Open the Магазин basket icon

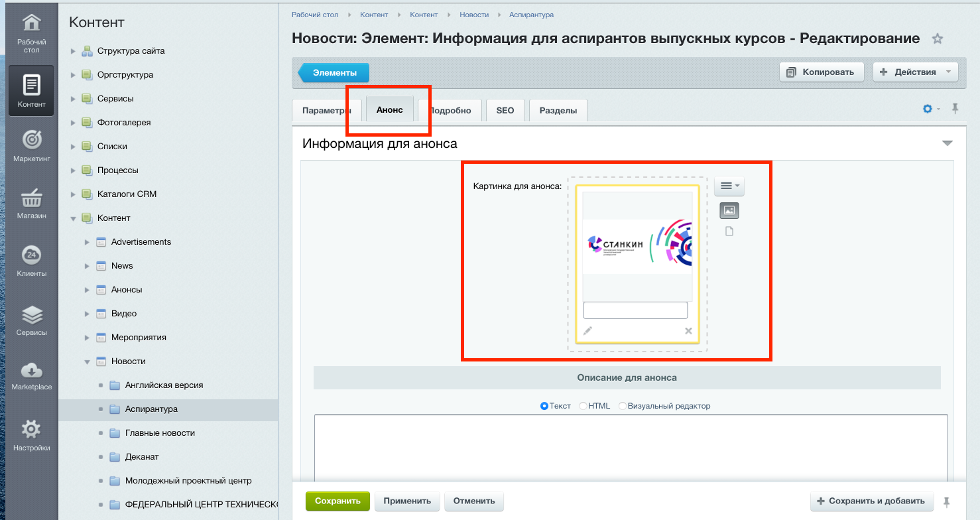pyautogui.click(x=31, y=203)
